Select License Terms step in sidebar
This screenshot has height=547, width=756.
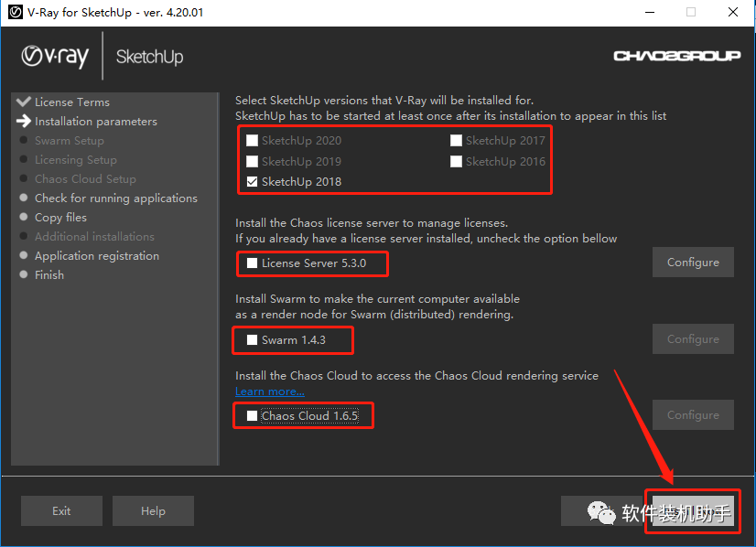pyautogui.click(x=72, y=102)
